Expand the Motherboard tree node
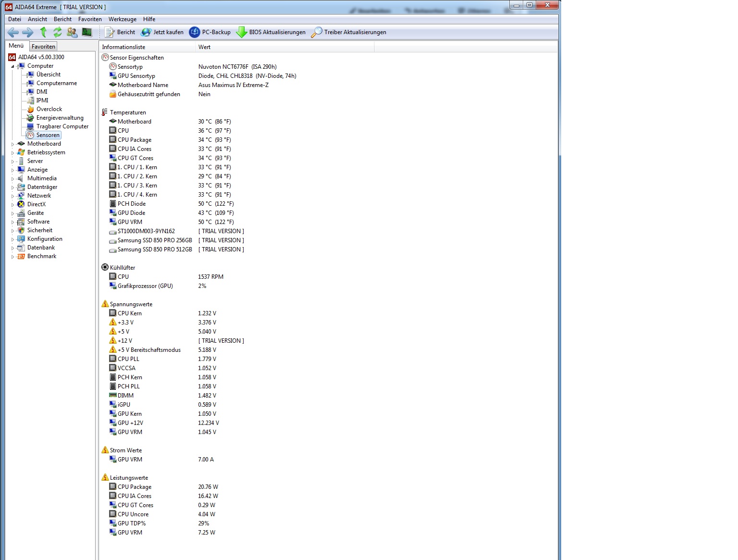 pyautogui.click(x=13, y=144)
